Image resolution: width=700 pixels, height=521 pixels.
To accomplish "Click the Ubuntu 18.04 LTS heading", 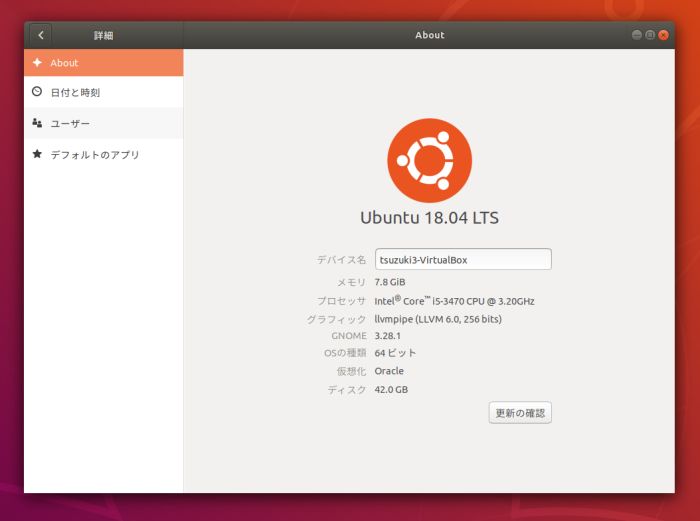I will [x=429, y=217].
